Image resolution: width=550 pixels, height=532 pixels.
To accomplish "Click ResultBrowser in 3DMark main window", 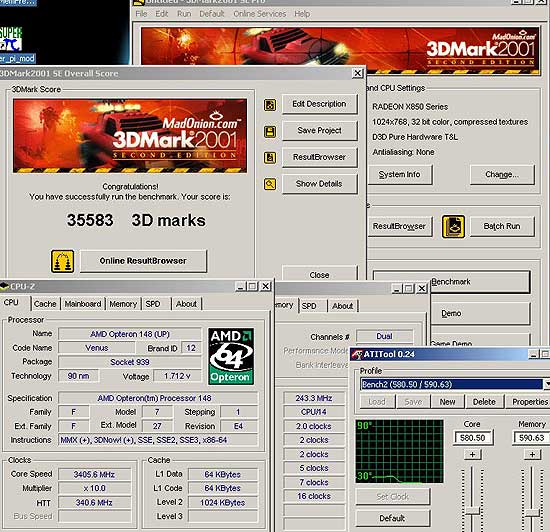I will (x=400, y=227).
